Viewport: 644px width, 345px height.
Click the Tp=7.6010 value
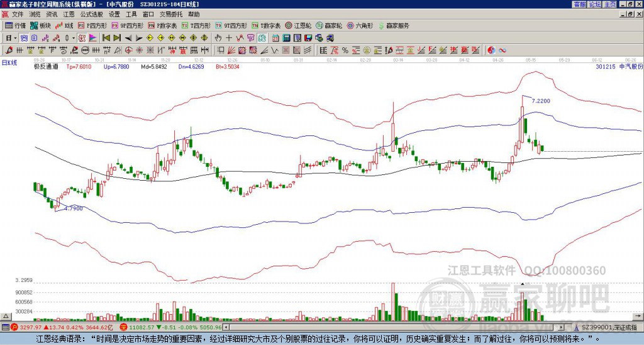point(79,67)
